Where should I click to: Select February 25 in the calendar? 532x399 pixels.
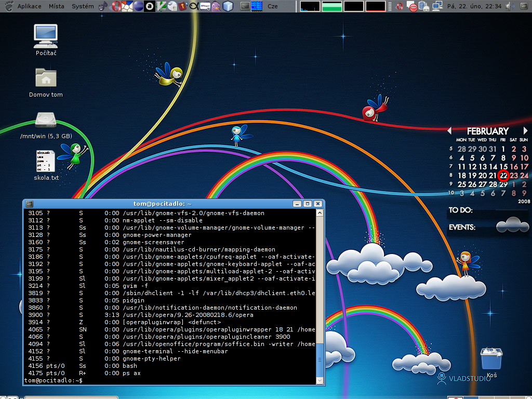[462, 184]
